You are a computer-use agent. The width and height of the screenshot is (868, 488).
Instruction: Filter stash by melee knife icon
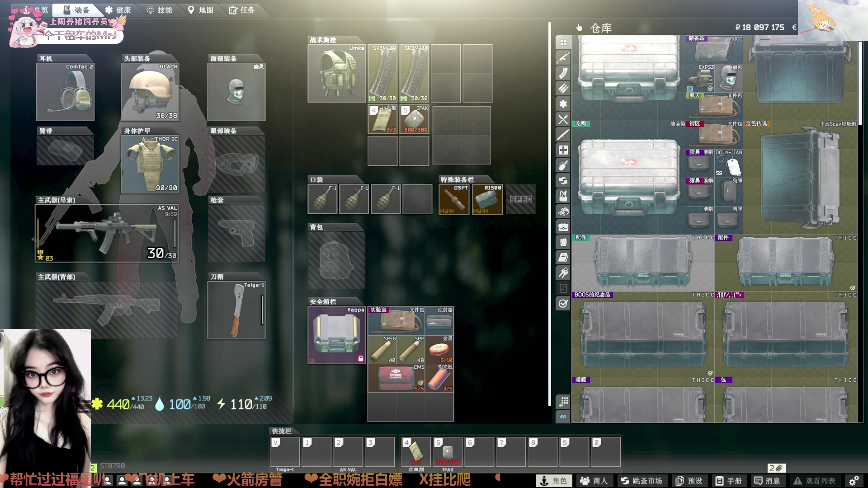click(563, 135)
